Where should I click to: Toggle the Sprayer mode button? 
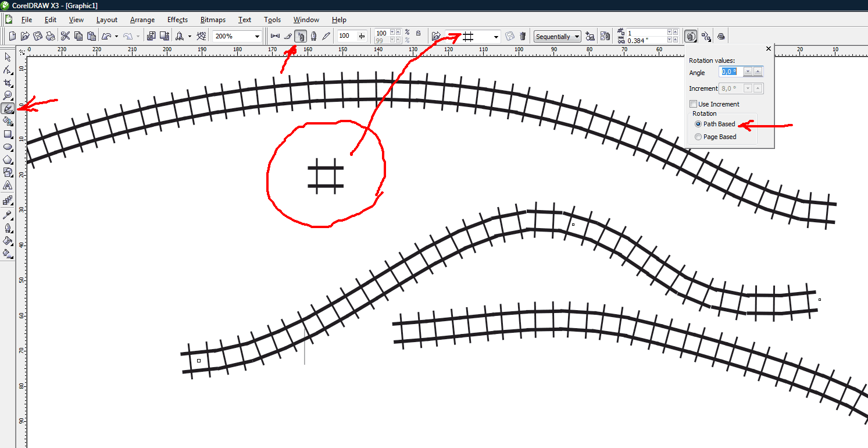301,36
